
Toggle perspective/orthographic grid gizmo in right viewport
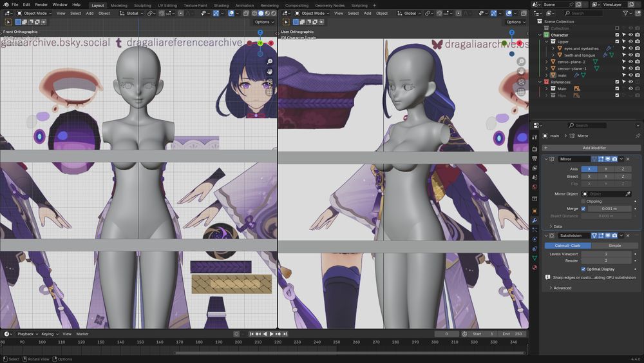pos(521,92)
